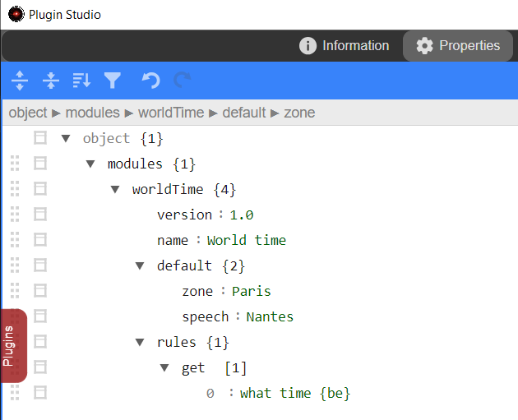Collapse the get [1] array
This screenshot has height=420, width=518.
click(164, 367)
